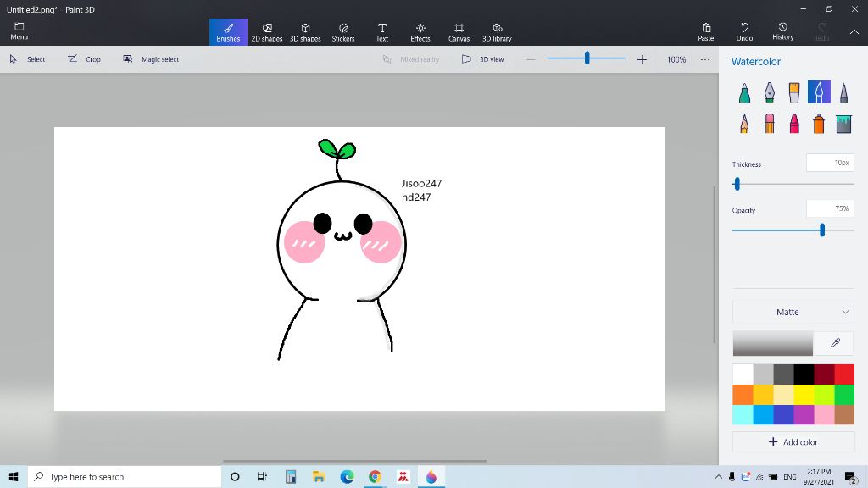Image resolution: width=868 pixels, height=488 pixels.
Task: Show hidden system tray icons
Action: pos(719,477)
